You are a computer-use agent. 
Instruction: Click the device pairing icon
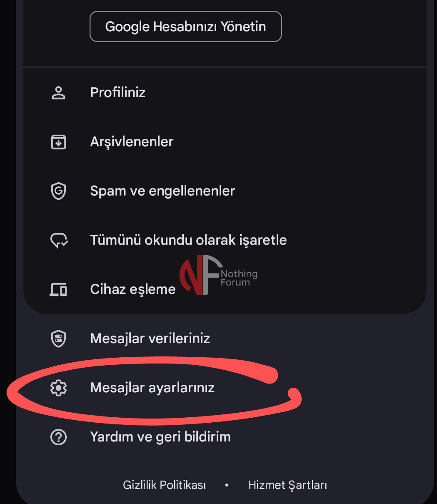(59, 289)
